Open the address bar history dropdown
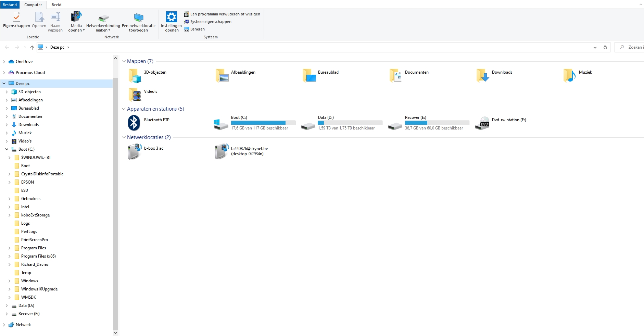Image resolution: width=644 pixels, height=336 pixels. coord(595,47)
